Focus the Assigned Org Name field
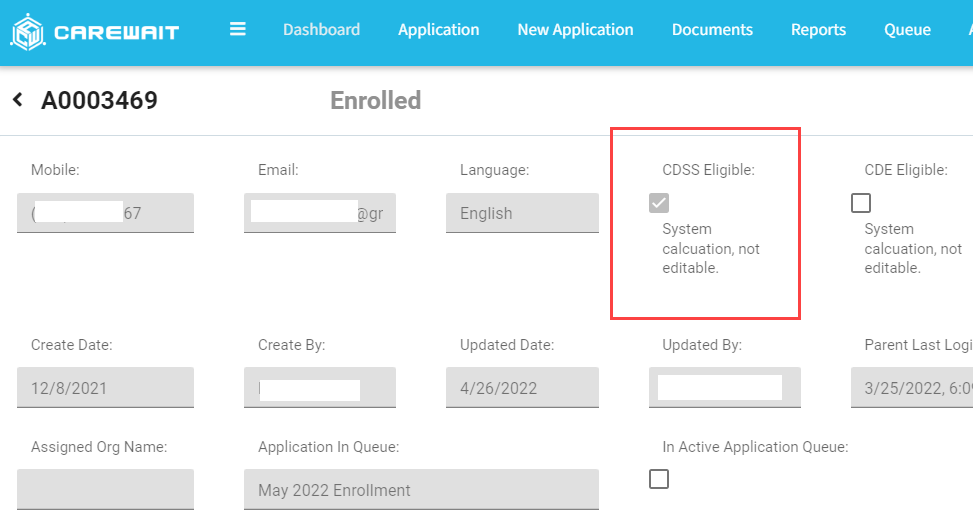This screenshot has height=521, width=973. coord(105,490)
